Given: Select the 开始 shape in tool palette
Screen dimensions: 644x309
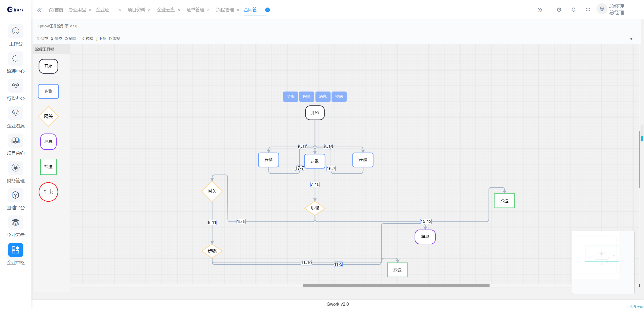Looking at the screenshot, I should pyautogui.click(x=48, y=66).
